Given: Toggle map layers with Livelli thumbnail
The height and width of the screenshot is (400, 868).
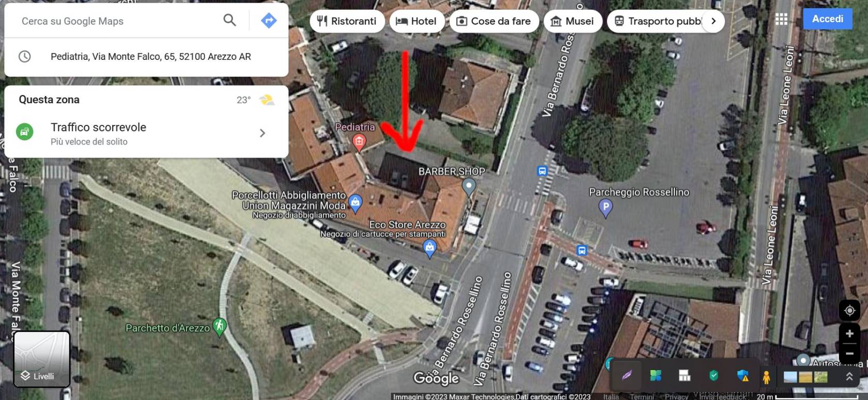Looking at the screenshot, I should tap(42, 359).
